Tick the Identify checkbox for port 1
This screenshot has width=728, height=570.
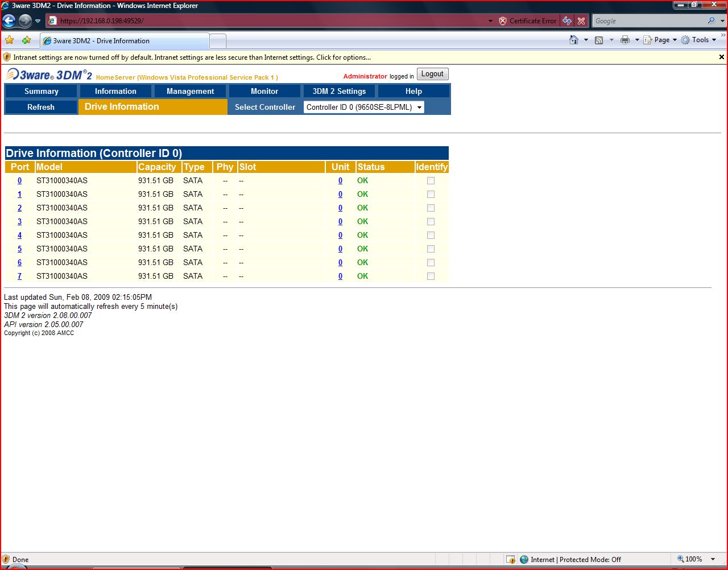(431, 194)
